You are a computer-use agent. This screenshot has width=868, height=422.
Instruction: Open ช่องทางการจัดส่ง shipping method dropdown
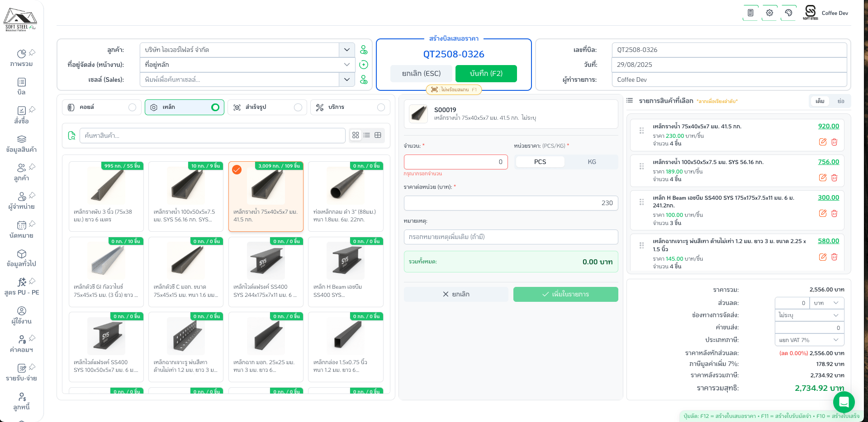[810, 315]
